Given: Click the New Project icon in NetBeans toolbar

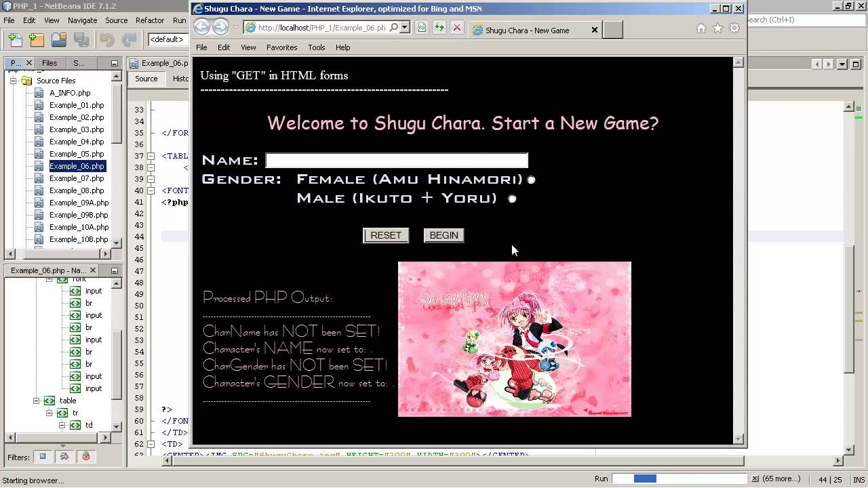Looking at the screenshot, I should 37,40.
